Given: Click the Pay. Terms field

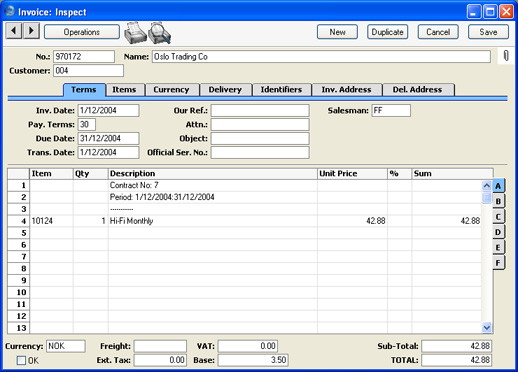Looking at the screenshot, I should coord(87,124).
